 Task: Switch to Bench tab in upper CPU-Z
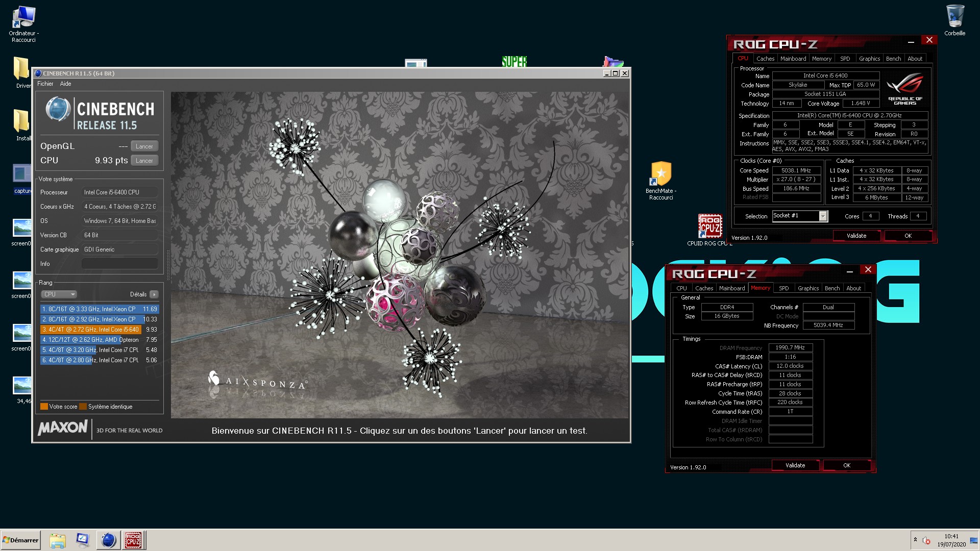[893, 59]
